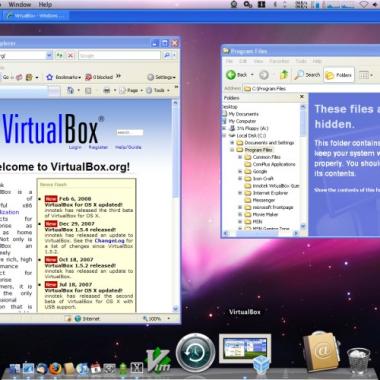
Task: Close the Folders side pane
Action: coord(302,97)
